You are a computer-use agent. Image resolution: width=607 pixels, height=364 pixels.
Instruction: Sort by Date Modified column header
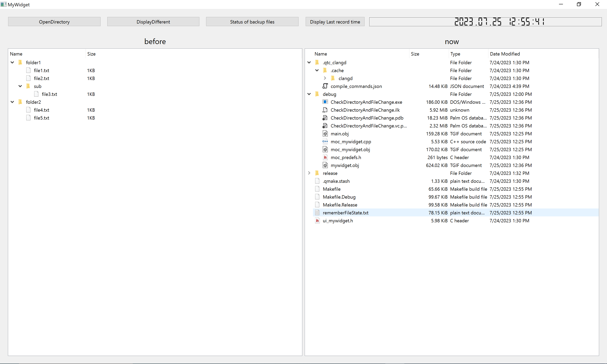pos(505,54)
